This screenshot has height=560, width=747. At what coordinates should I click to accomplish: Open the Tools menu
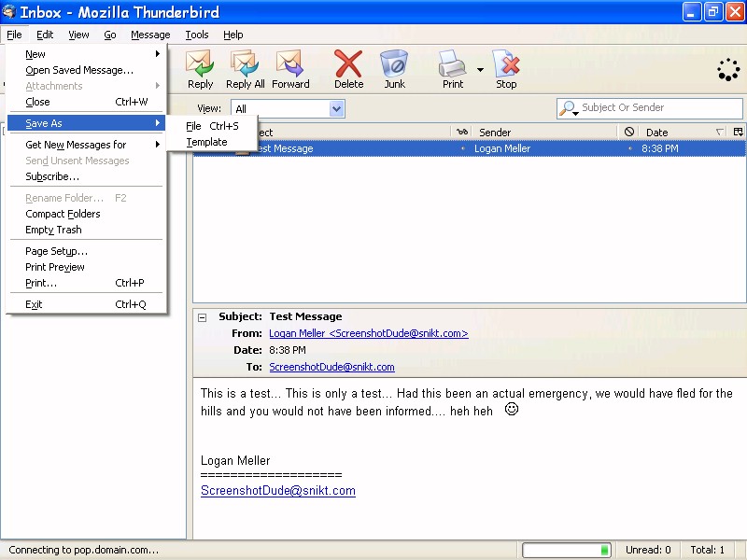(x=197, y=35)
